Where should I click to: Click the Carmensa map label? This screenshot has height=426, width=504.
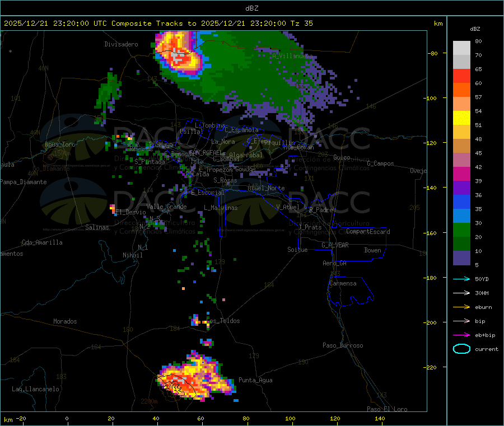(343, 283)
